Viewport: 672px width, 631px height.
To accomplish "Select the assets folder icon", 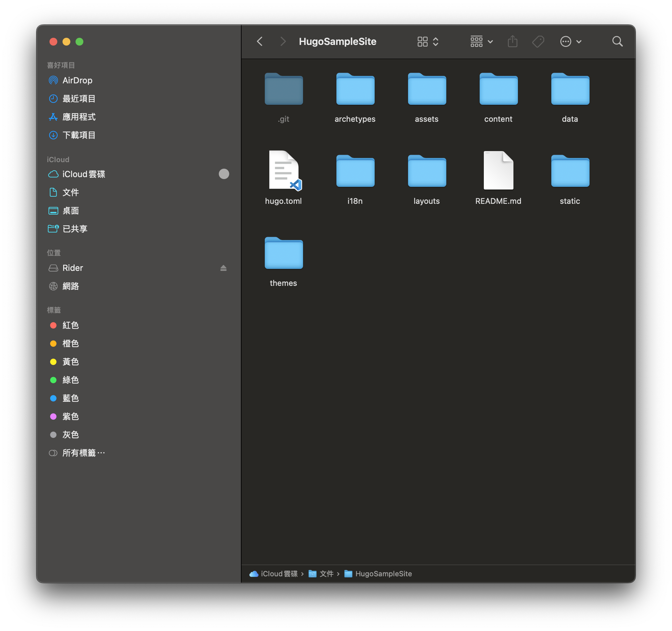I will tap(427, 89).
